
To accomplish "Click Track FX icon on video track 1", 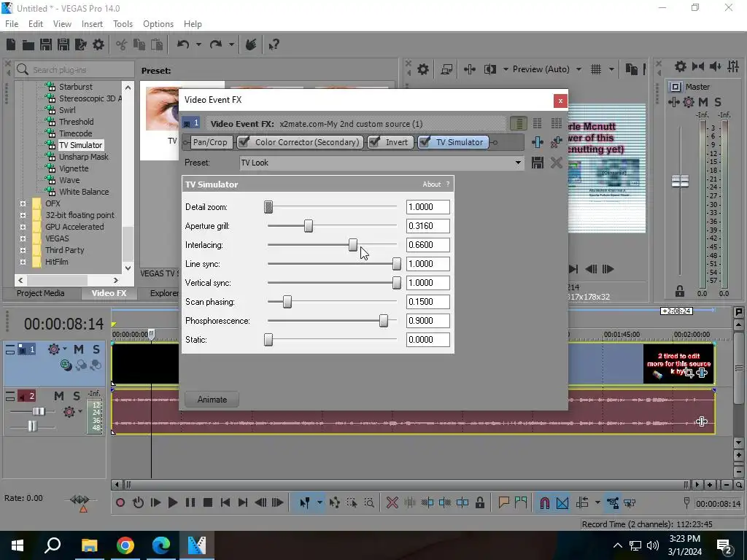I will 54,349.
